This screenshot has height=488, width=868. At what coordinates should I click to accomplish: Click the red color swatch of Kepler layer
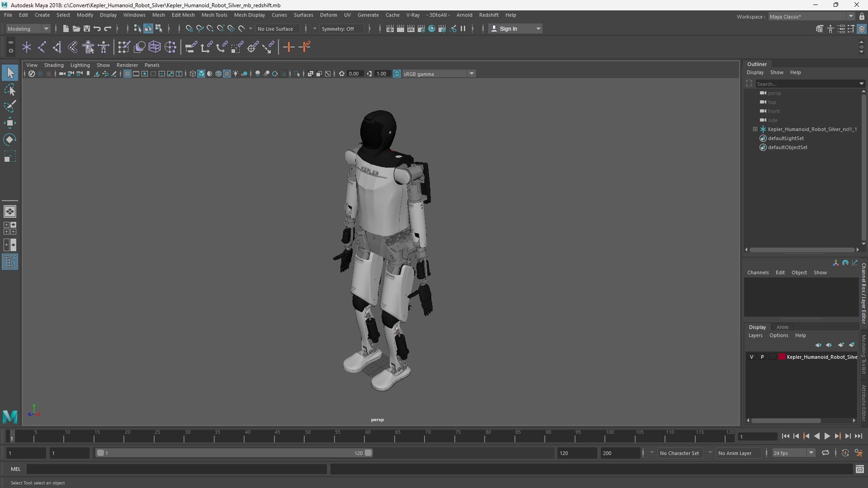(x=782, y=357)
